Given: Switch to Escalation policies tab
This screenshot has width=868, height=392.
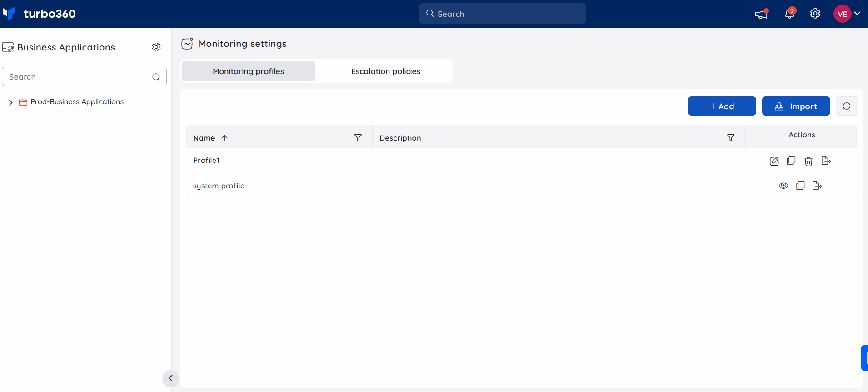Looking at the screenshot, I should click(386, 71).
